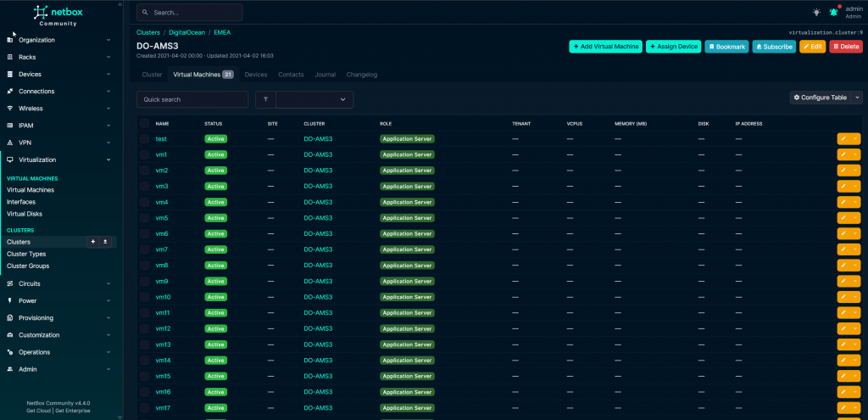The height and width of the screenshot is (420, 868).
Task: Click the plus icon beside Clusters in sidebar
Action: point(93,242)
